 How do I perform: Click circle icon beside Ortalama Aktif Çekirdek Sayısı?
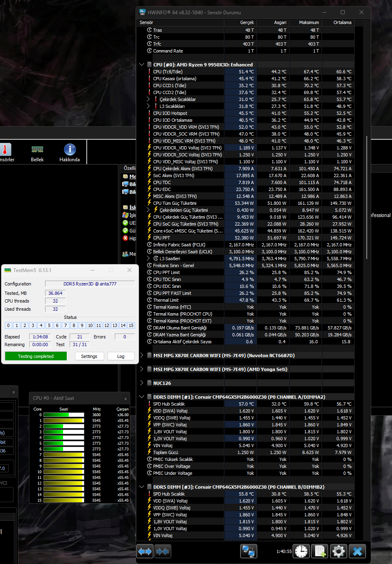(149, 342)
